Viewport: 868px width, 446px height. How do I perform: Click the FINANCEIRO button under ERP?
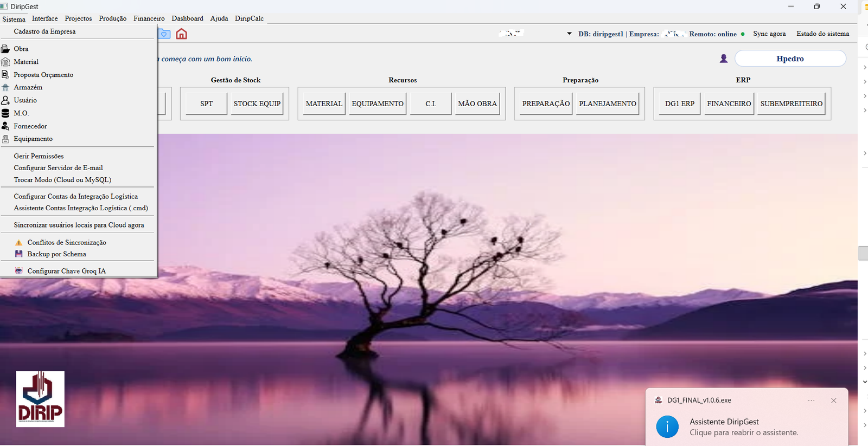(x=729, y=104)
